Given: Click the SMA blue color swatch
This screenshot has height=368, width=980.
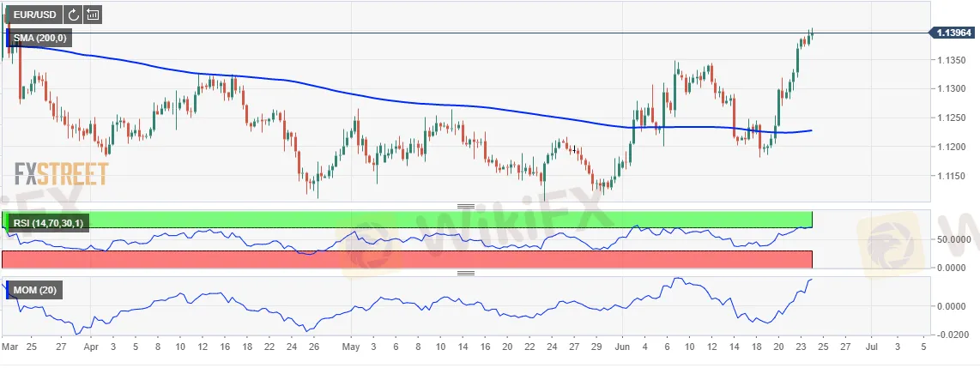Looking at the screenshot, I should point(8,38).
